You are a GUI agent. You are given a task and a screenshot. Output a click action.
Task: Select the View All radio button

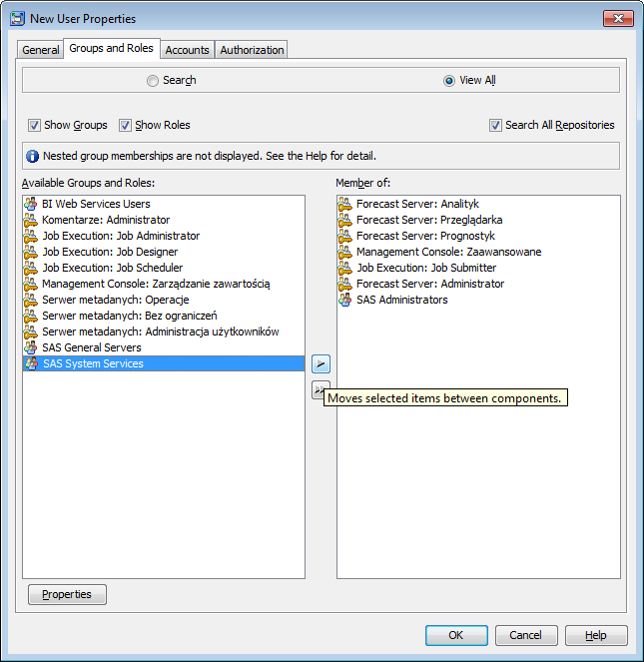click(449, 81)
